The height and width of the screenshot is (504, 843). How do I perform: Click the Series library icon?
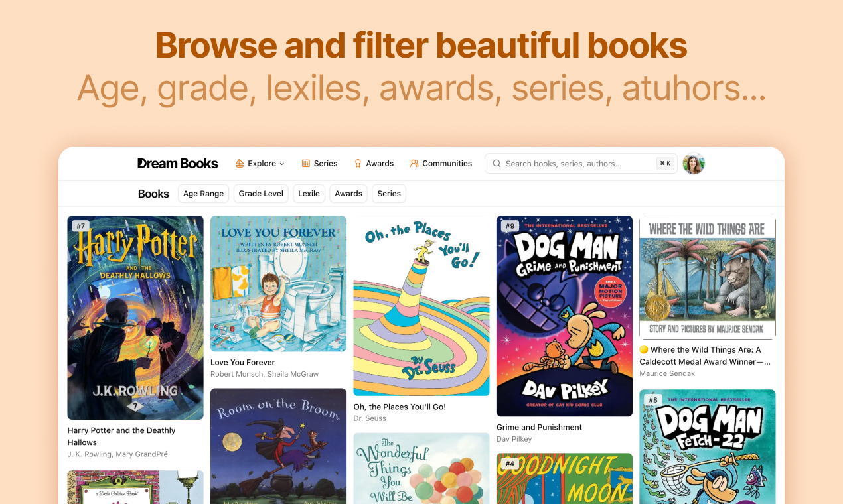pyautogui.click(x=306, y=164)
